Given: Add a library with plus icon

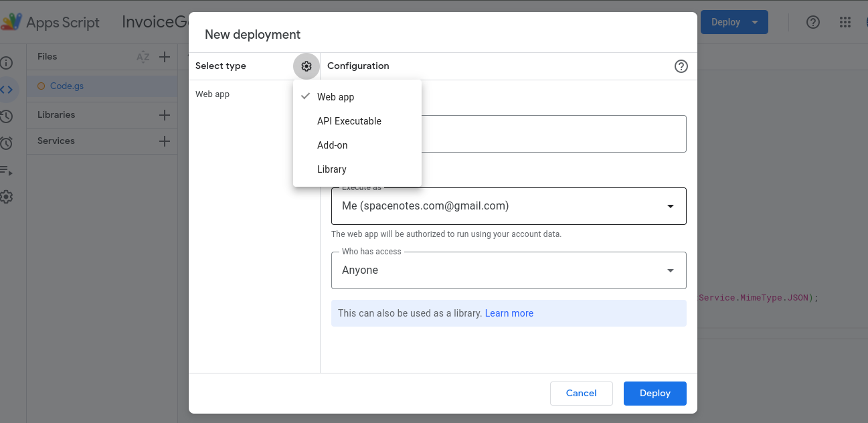Looking at the screenshot, I should coord(165,115).
